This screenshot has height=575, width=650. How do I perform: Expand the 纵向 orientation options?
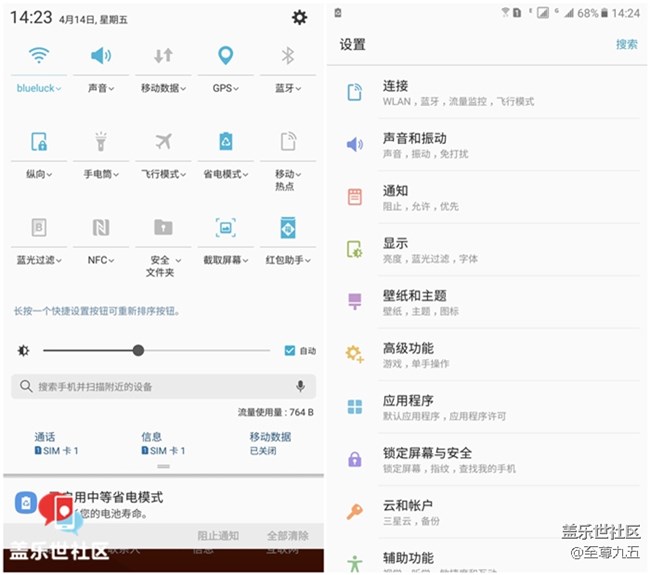click(x=39, y=174)
